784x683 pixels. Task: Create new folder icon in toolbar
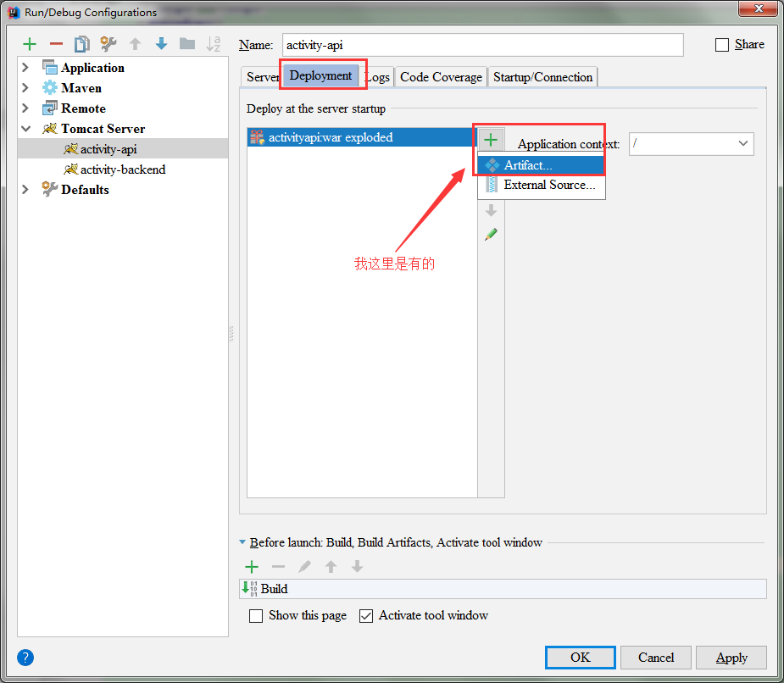point(187,44)
